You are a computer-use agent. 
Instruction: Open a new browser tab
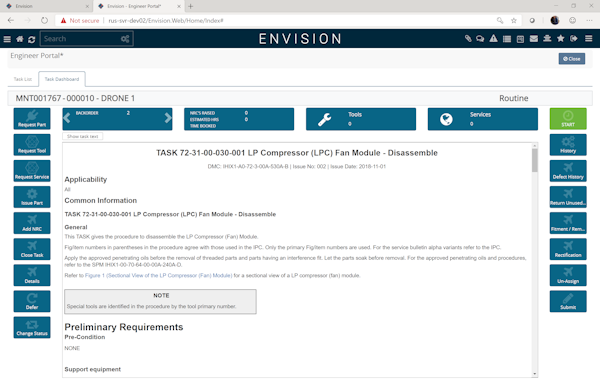click(191, 6)
